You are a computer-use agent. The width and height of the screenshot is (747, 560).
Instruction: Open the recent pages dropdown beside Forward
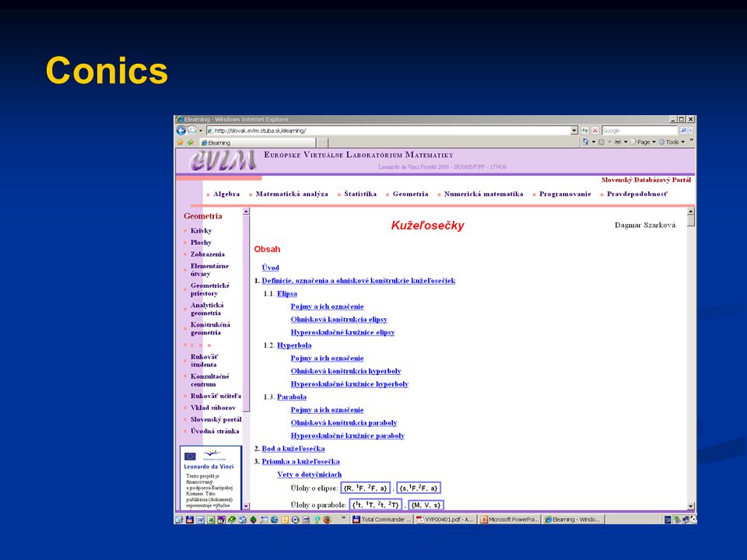coord(201,131)
